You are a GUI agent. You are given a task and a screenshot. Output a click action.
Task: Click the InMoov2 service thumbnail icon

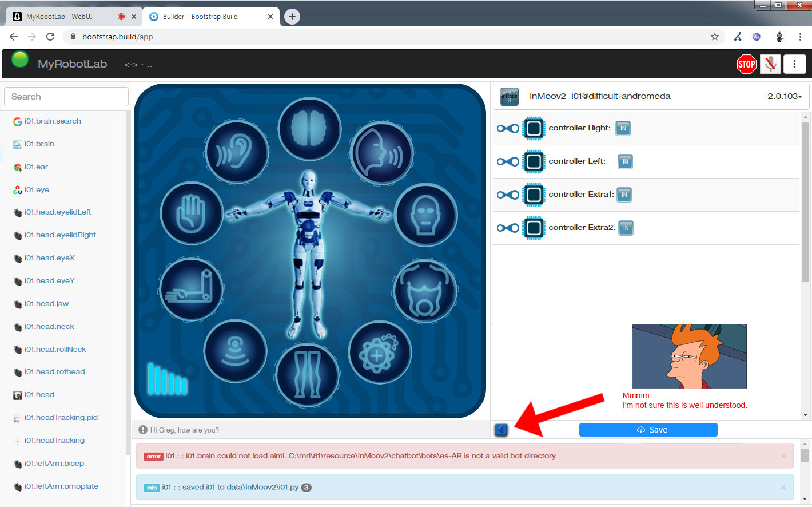point(509,97)
